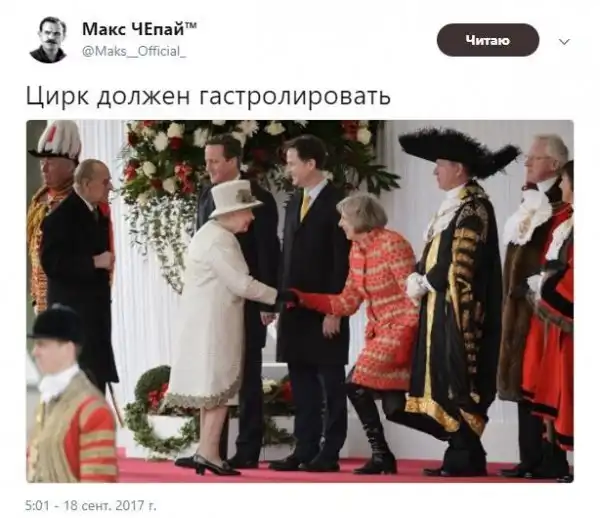Click the white hat in the photo

point(235,197)
